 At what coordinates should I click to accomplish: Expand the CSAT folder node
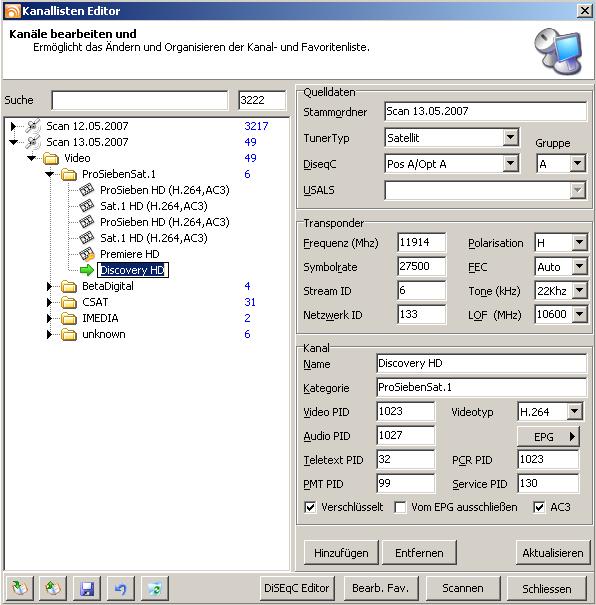tap(49, 302)
